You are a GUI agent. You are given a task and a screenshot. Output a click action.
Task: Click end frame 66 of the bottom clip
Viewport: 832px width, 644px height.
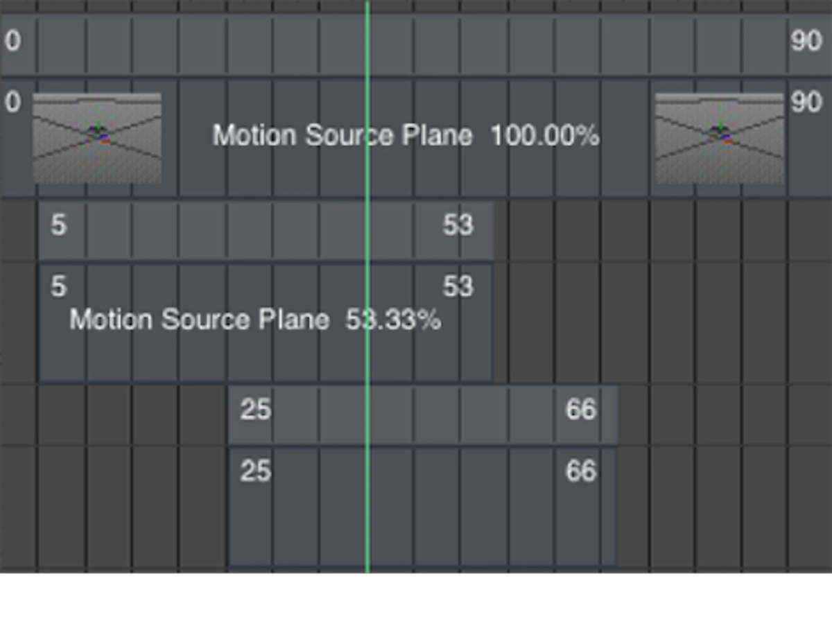[x=581, y=471]
